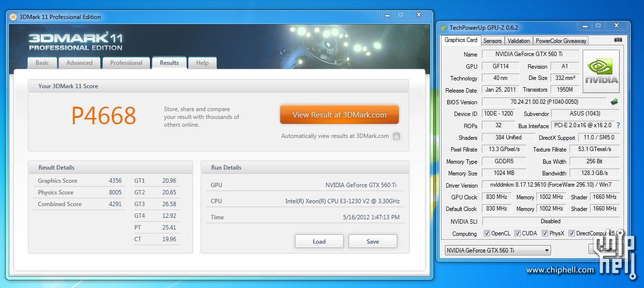The image size is (644, 288).
Task: Click the Memory Type GDDR5 field
Action: coord(504,161)
